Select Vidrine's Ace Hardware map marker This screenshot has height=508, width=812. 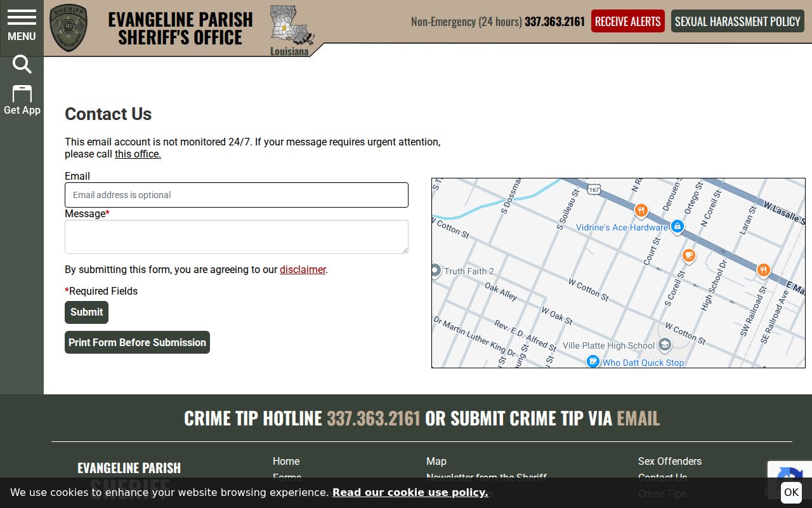677,226
